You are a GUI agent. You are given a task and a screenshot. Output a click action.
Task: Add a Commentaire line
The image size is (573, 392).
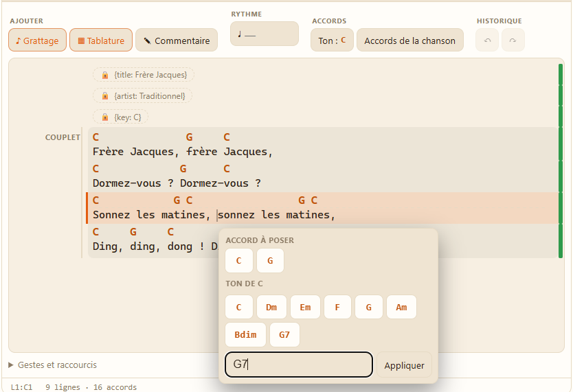point(177,40)
